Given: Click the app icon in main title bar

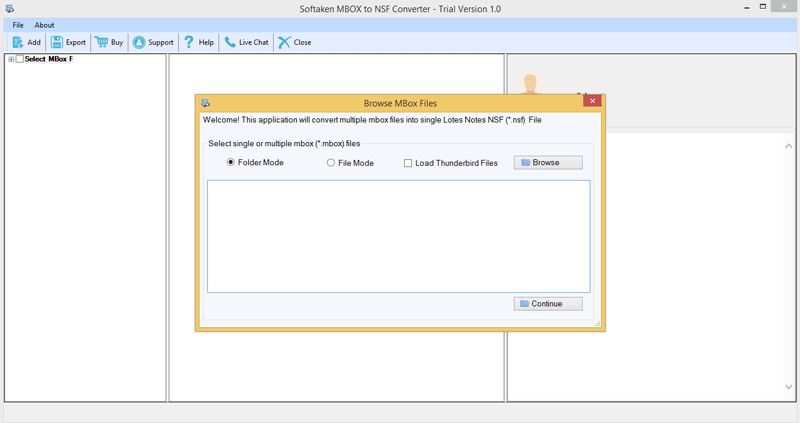Looking at the screenshot, I should pyautogui.click(x=10, y=9).
